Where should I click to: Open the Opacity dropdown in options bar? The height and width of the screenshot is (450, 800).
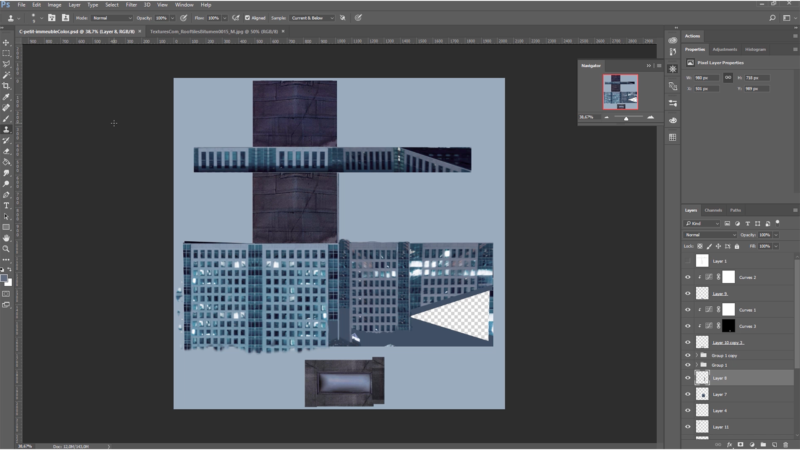(172, 18)
